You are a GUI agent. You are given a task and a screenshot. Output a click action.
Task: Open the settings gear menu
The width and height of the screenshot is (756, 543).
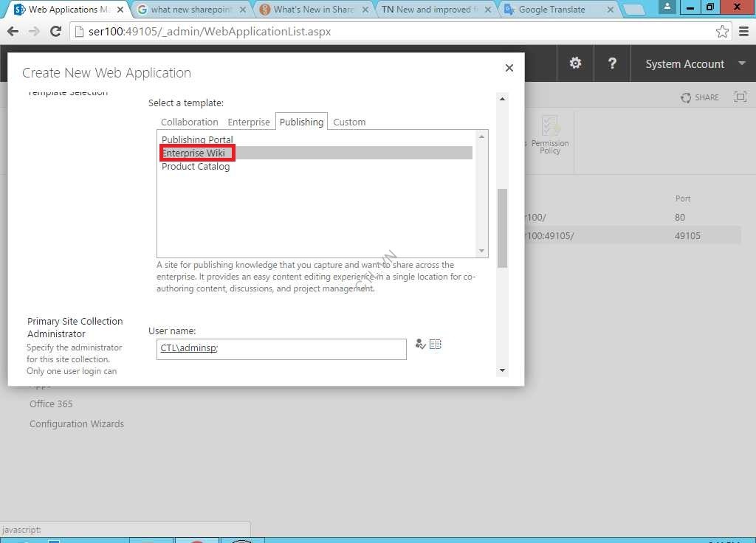tap(575, 63)
